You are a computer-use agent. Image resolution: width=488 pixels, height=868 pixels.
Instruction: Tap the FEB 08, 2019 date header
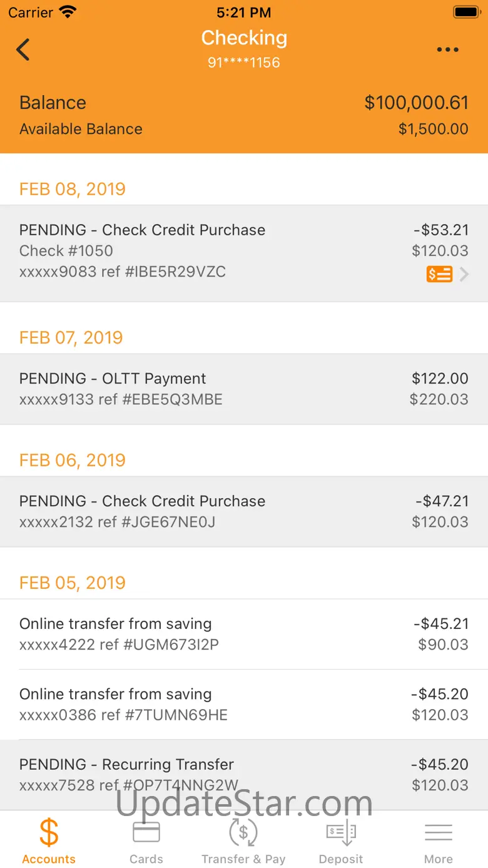[73, 189]
